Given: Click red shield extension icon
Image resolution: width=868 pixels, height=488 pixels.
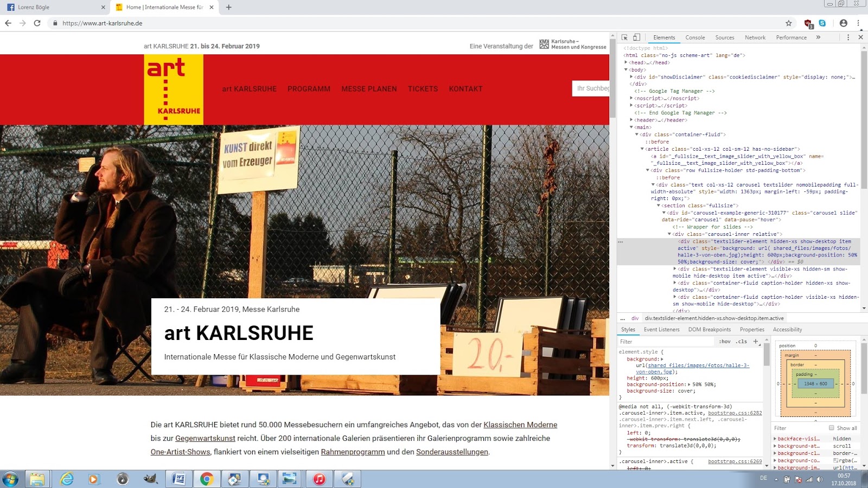Looking at the screenshot, I should click(x=808, y=23).
